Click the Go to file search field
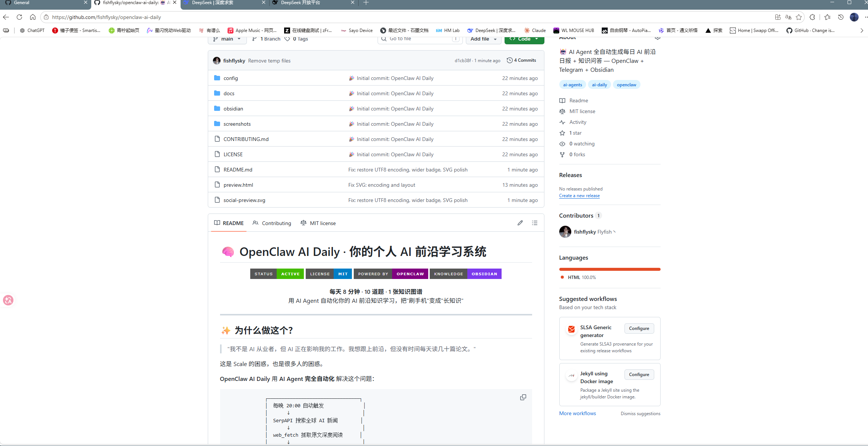 tap(420, 39)
